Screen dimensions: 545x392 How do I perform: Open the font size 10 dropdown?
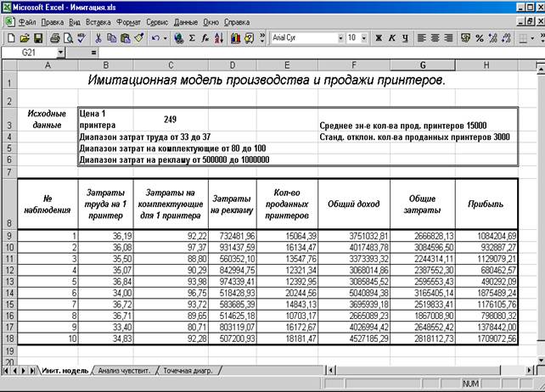[x=364, y=38]
